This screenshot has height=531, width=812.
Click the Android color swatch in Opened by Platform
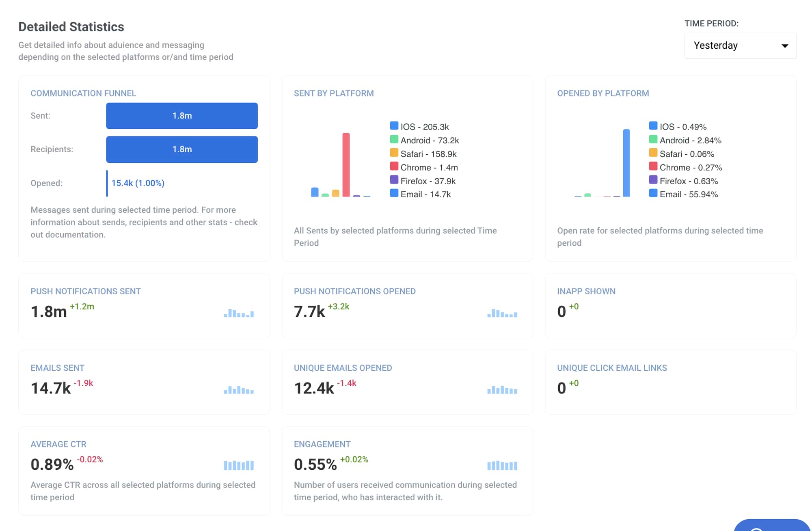(654, 140)
